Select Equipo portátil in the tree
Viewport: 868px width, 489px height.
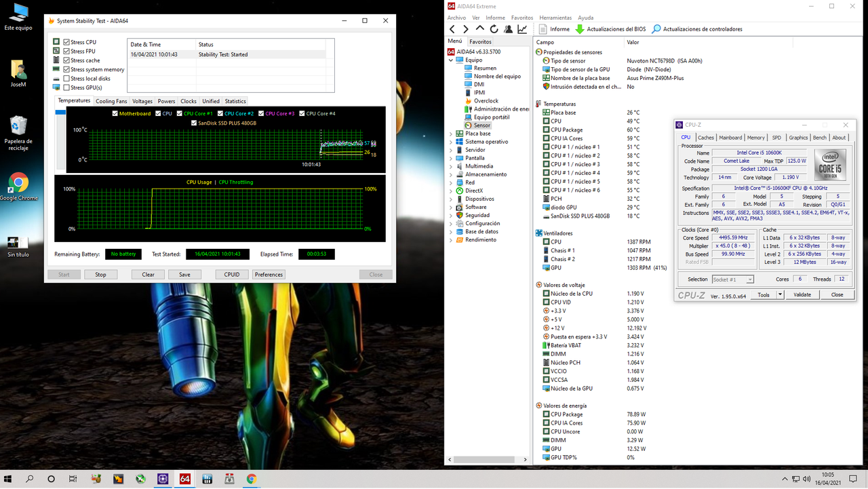click(492, 117)
